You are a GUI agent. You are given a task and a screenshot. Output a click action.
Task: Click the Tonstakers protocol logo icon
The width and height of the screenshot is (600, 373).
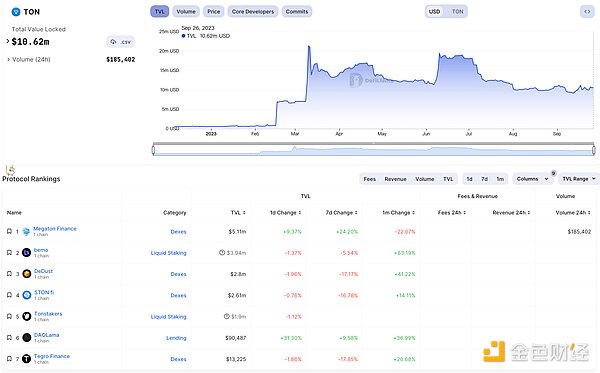pyautogui.click(x=26, y=316)
